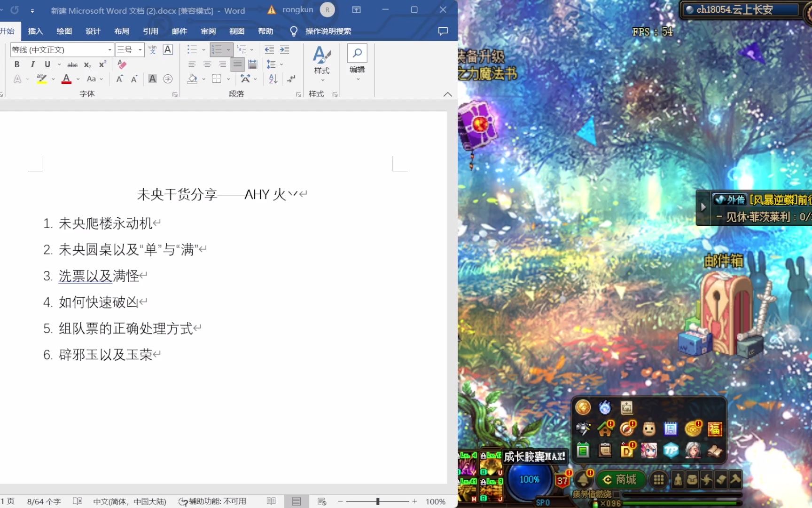Switch to the 引用 tab
This screenshot has height=508, width=812.
(x=150, y=31)
